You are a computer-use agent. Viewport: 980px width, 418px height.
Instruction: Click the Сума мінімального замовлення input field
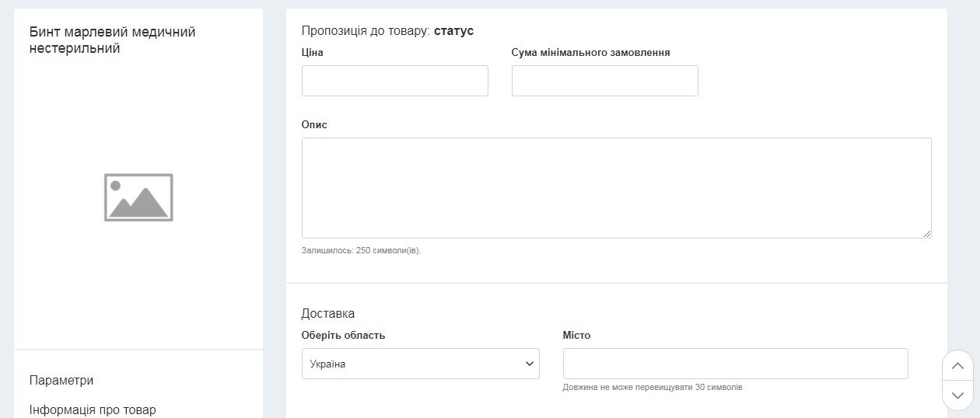(x=604, y=81)
